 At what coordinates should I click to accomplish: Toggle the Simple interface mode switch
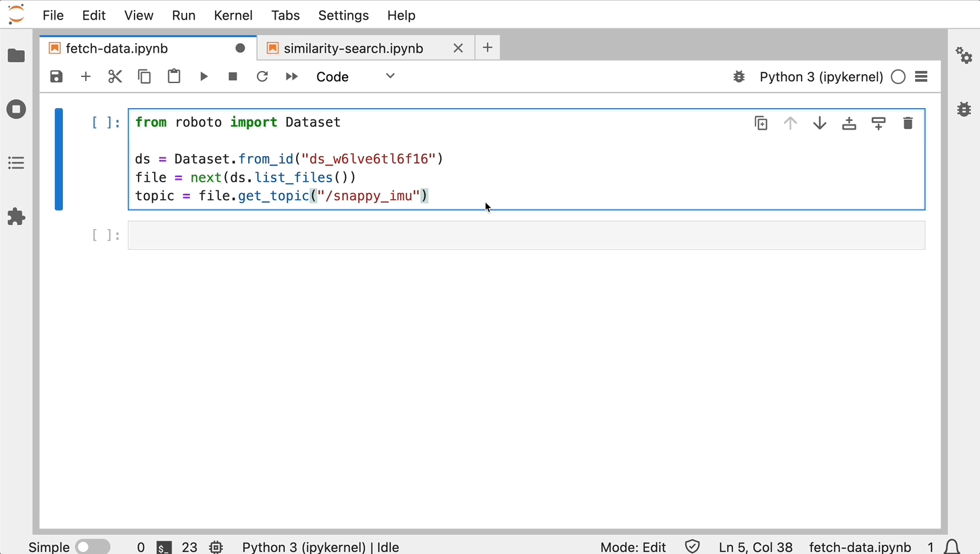tap(93, 547)
